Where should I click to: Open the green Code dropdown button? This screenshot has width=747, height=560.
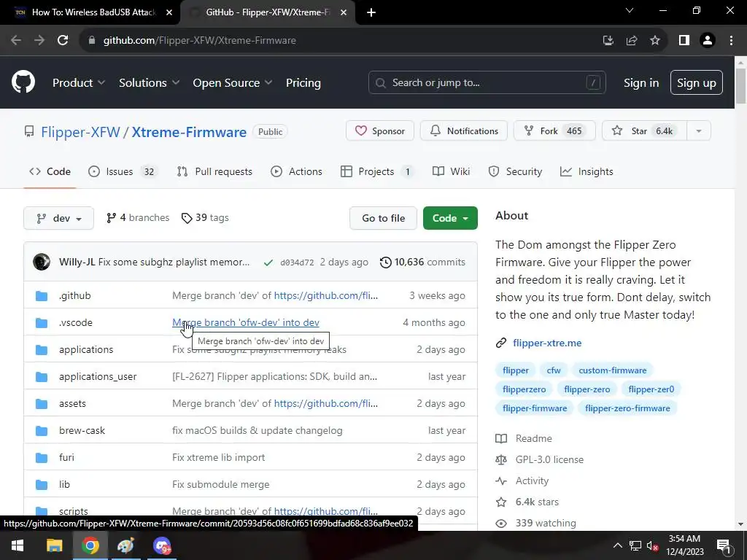click(450, 218)
